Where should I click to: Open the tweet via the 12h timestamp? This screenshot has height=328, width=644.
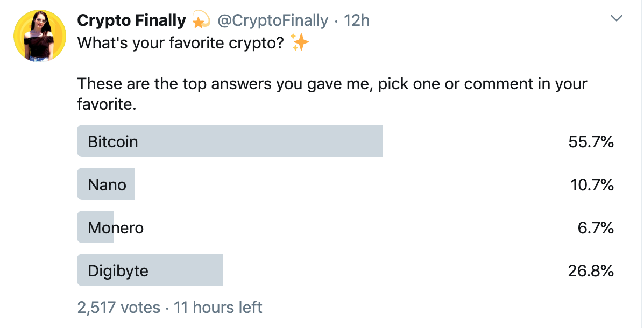pos(357,21)
